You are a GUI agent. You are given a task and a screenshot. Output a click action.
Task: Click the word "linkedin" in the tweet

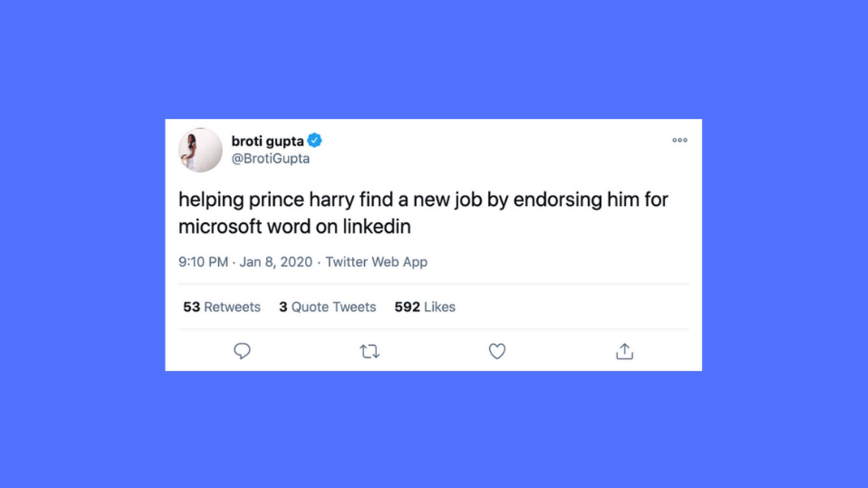point(376,226)
